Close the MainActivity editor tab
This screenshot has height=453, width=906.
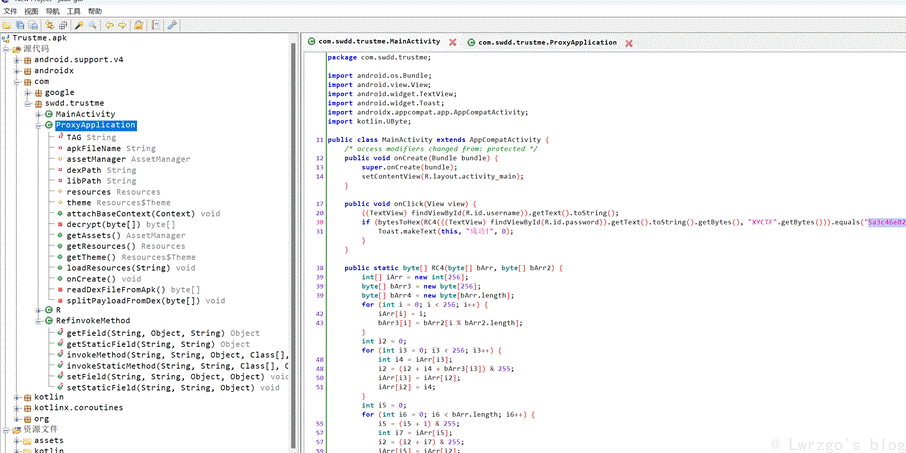tap(453, 42)
